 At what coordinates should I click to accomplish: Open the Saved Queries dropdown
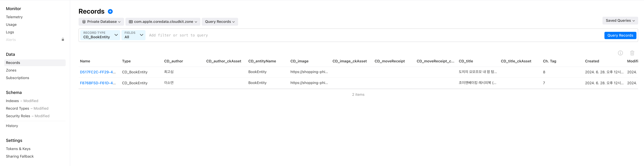click(x=620, y=21)
